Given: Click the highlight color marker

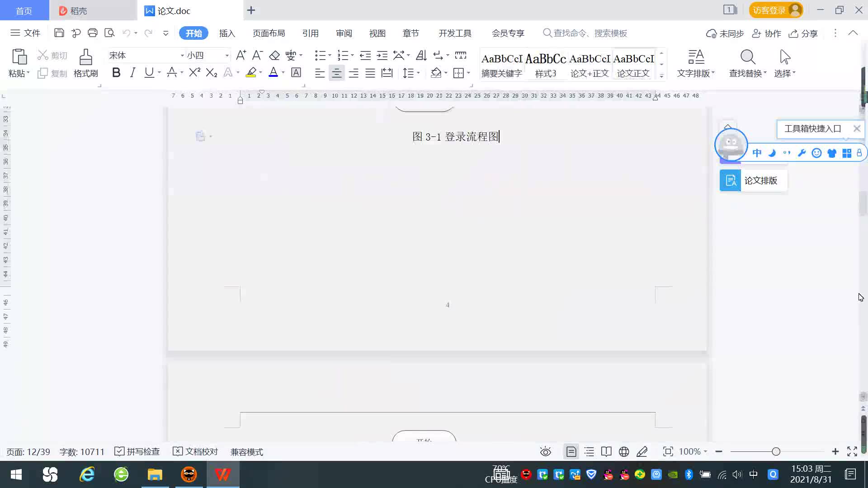Looking at the screenshot, I should pyautogui.click(x=251, y=72).
